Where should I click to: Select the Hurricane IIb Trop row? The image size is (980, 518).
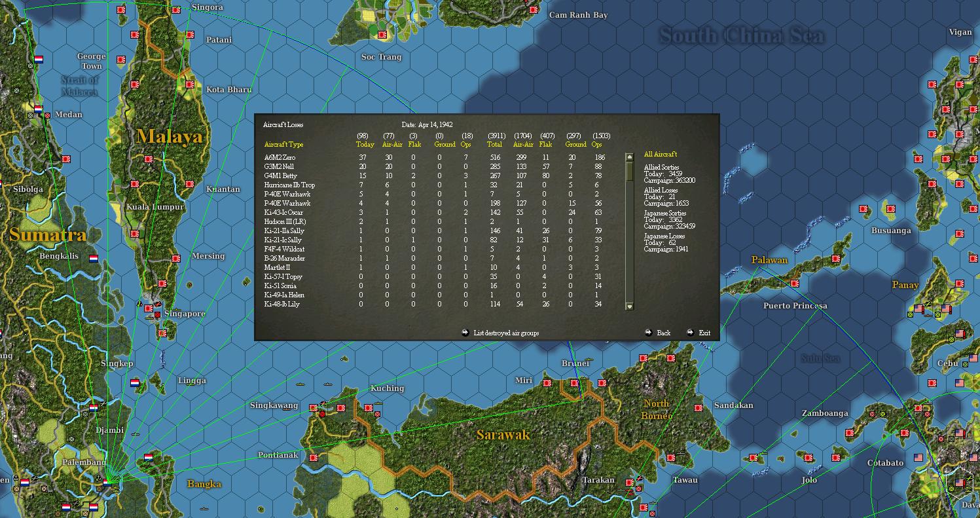[x=434, y=185]
